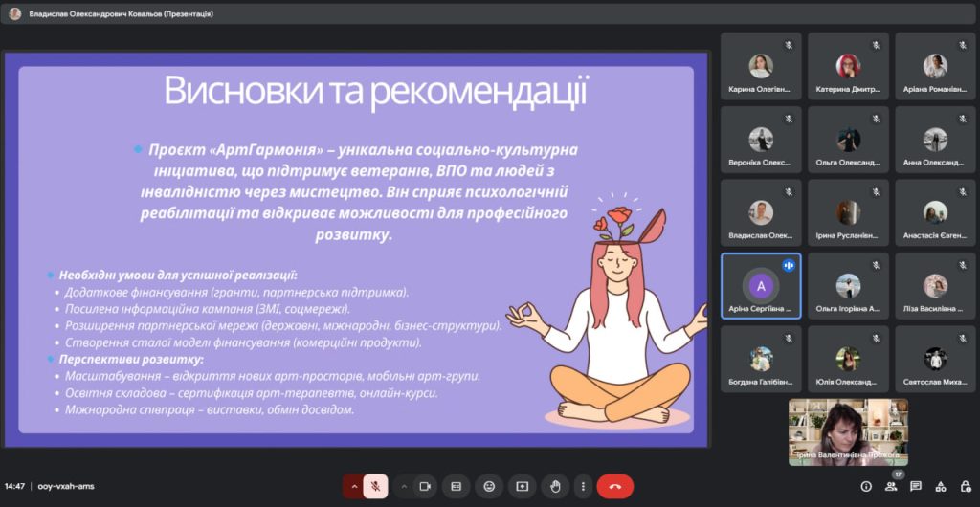
Task: Leave the call with red hang-up button
Action: pos(614,486)
